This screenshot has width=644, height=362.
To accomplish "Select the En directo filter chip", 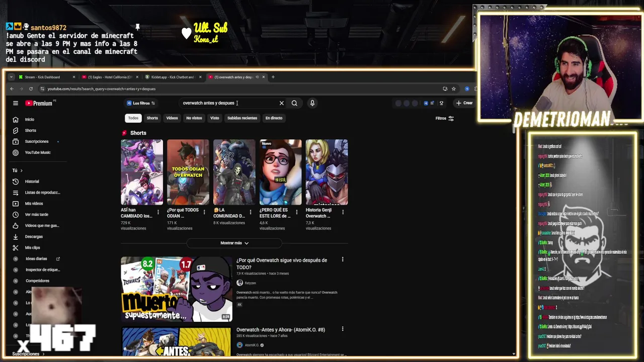I will tap(274, 118).
